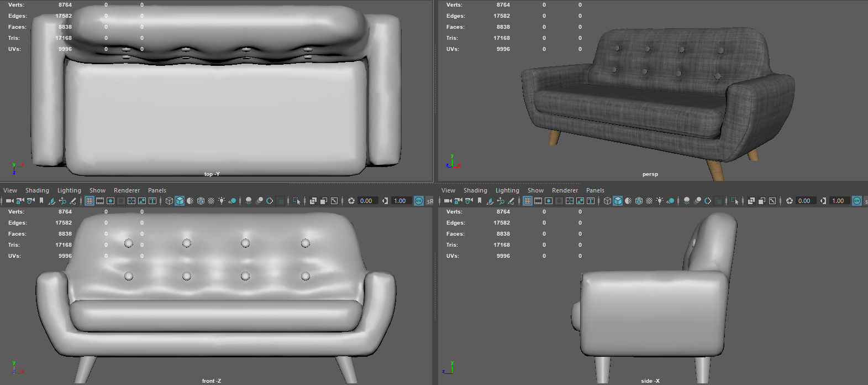Open Renderer menu in front panel
This screenshot has height=385, width=868.
pyautogui.click(x=127, y=190)
